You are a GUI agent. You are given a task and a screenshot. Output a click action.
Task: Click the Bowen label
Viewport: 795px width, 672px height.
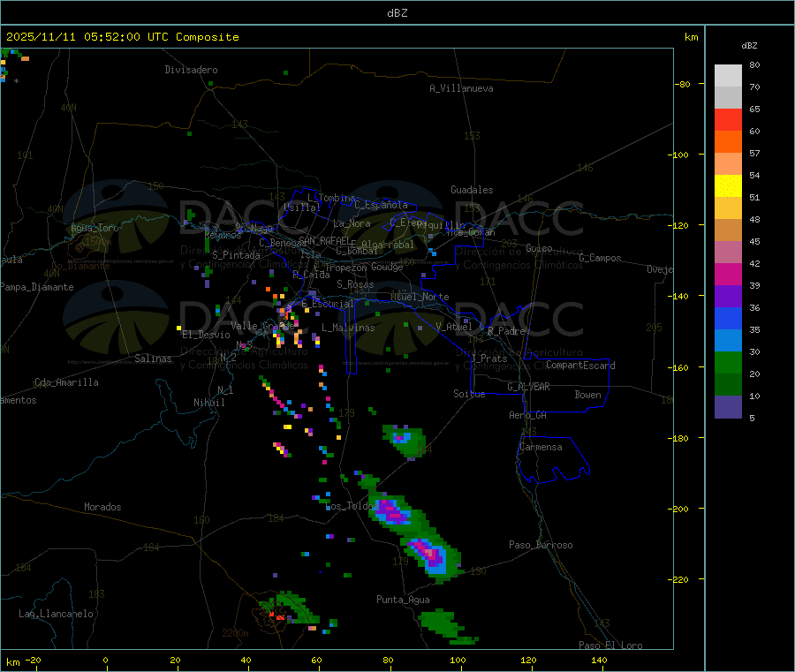[x=587, y=395]
